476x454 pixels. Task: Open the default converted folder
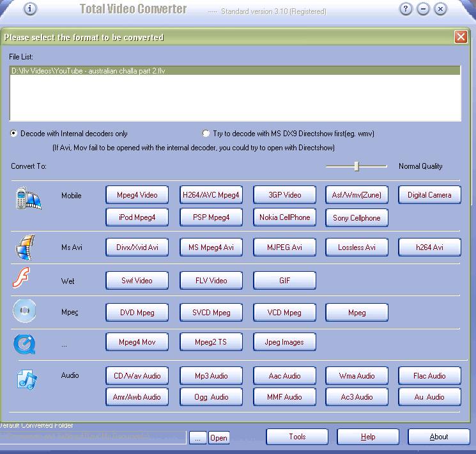click(219, 438)
